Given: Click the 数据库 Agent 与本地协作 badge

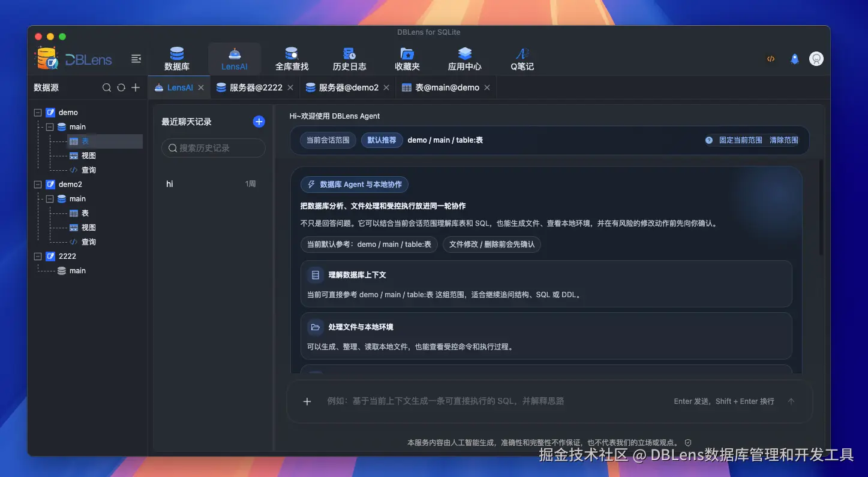Looking at the screenshot, I should pos(355,185).
